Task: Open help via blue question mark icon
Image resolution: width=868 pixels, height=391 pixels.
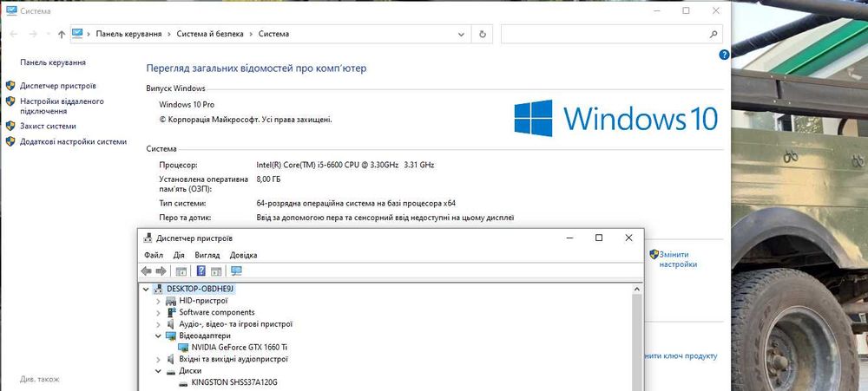Action: [x=724, y=55]
